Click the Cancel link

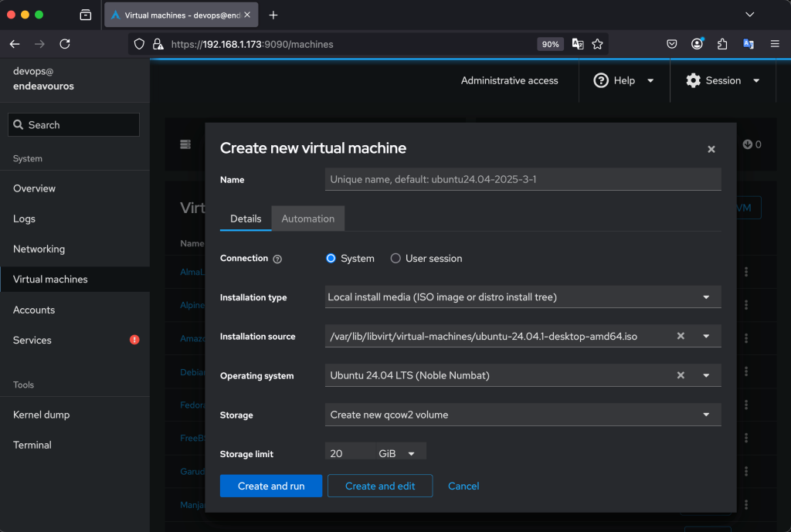pyautogui.click(x=463, y=486)
